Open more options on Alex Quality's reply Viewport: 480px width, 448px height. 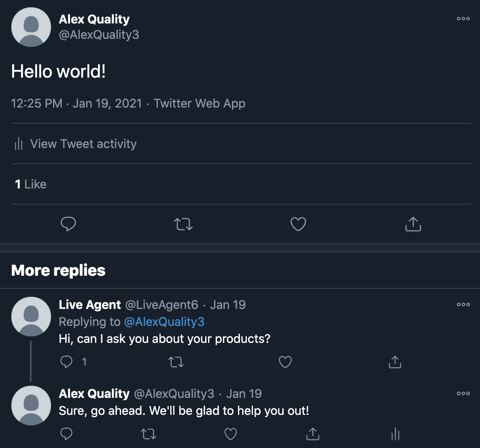[463, 393]
